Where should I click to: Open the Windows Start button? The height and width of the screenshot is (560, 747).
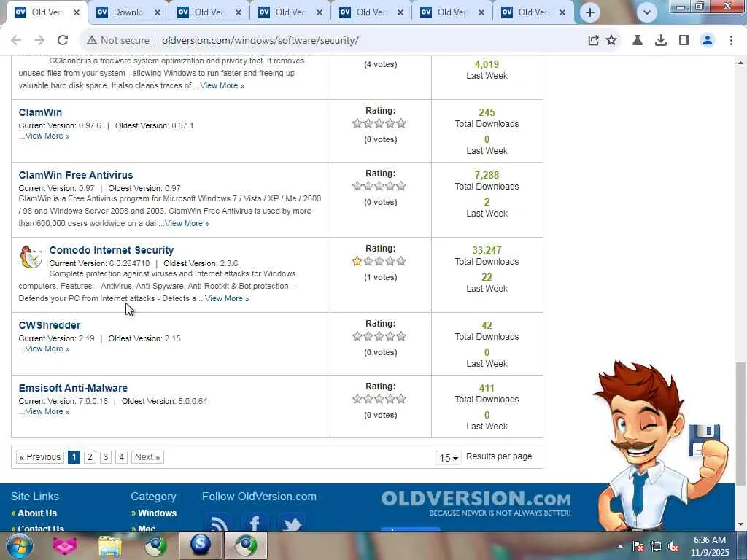click(x=19, y=545)
